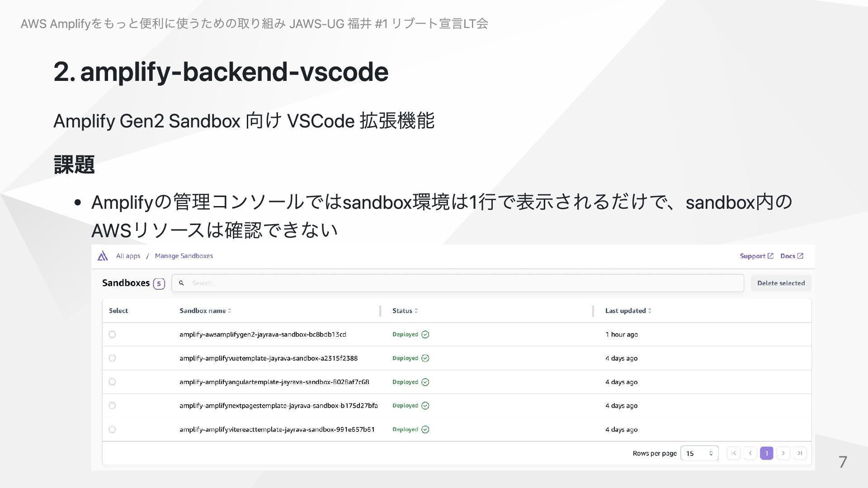The image size is (868, 488).
Task: Go to next page arrow
Action: [783, 453]
